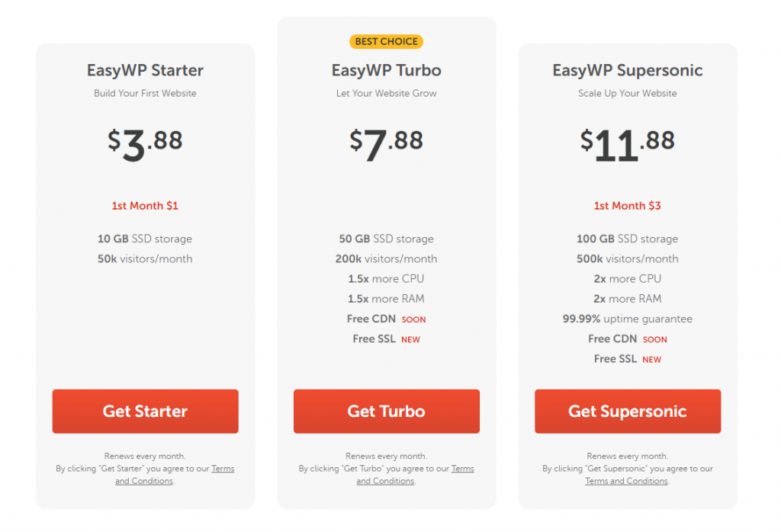Open Terms and Conditions under Supersonic plan
781x532 pixels.
coord(626,481)
